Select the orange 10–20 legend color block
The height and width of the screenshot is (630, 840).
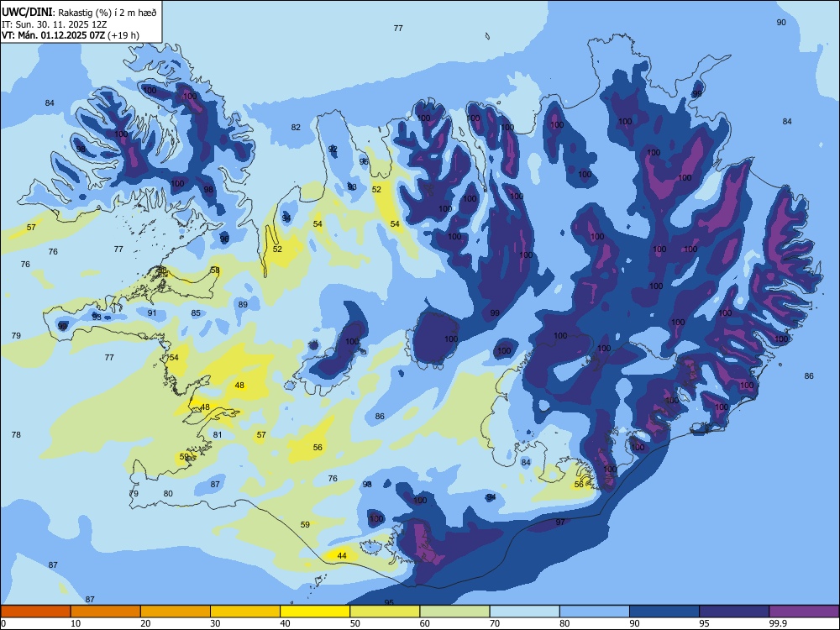106,612
